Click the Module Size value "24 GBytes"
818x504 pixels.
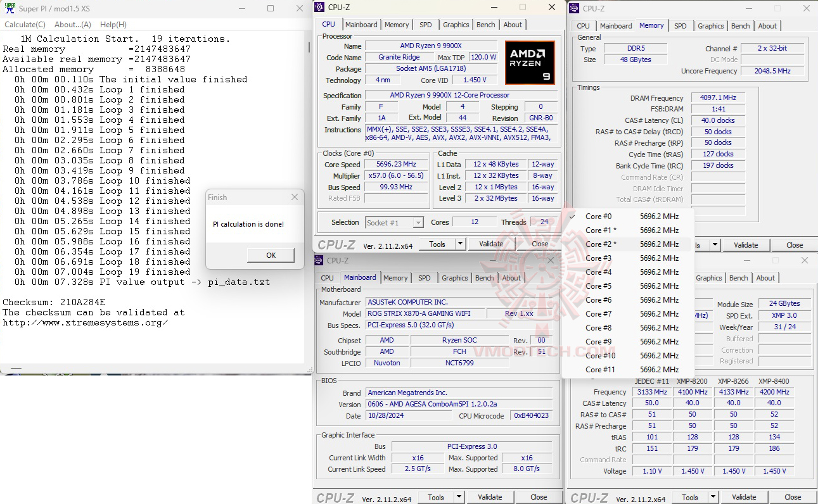tap(784, 304)
